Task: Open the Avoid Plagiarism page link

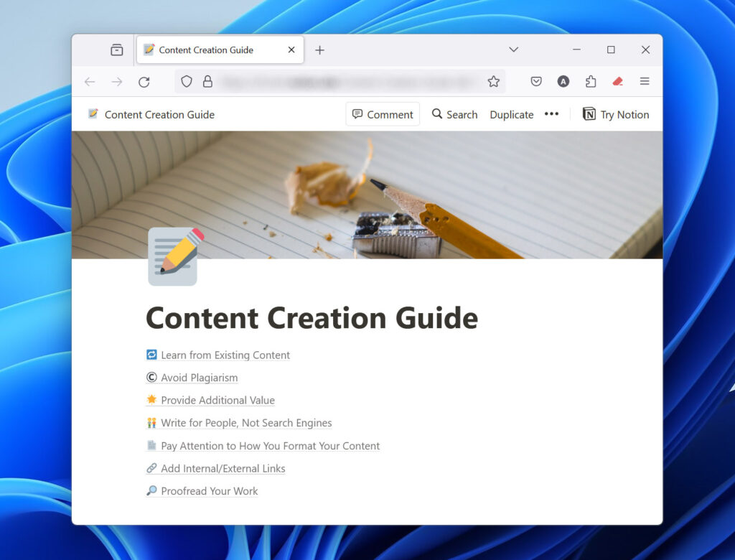Action: click(x=199, y=378)
